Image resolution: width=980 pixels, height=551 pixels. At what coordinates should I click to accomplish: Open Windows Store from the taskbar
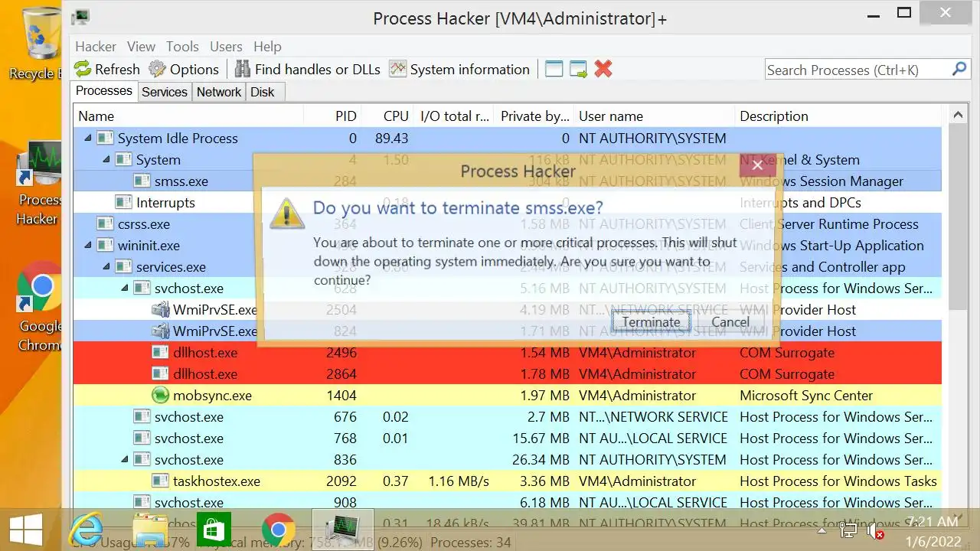pyautogui.click(x=214, y=530)
